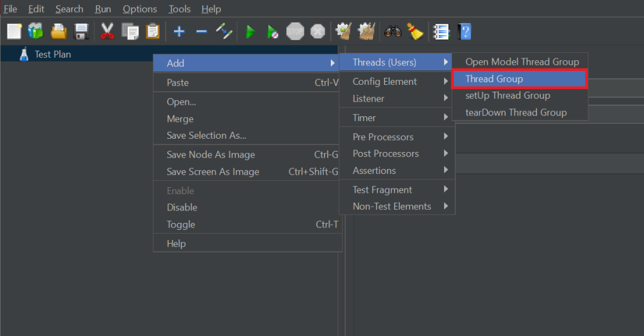Save the test plan with floppy icon

81,31
